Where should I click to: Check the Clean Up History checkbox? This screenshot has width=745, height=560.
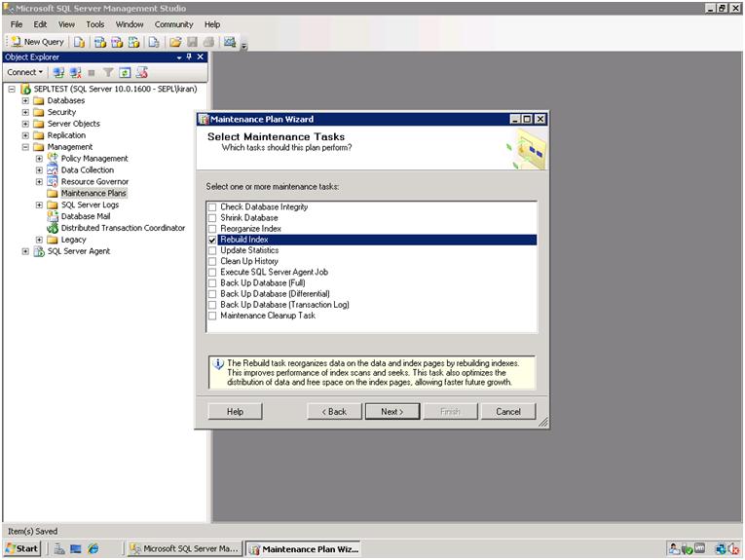[x=212, y=261]
